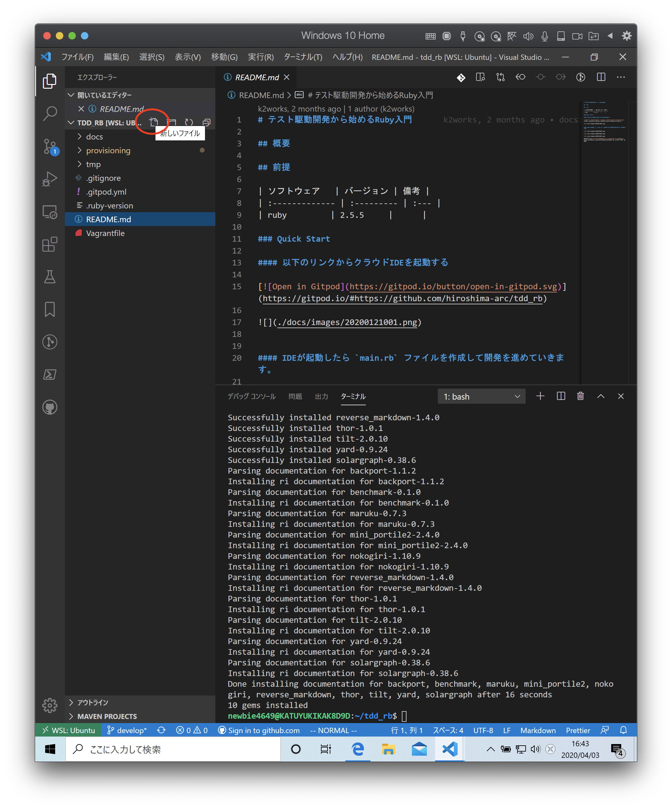Toggle notifications bell in status bar
This screenshot has height=808, width=672.
(x=623, y=730)
